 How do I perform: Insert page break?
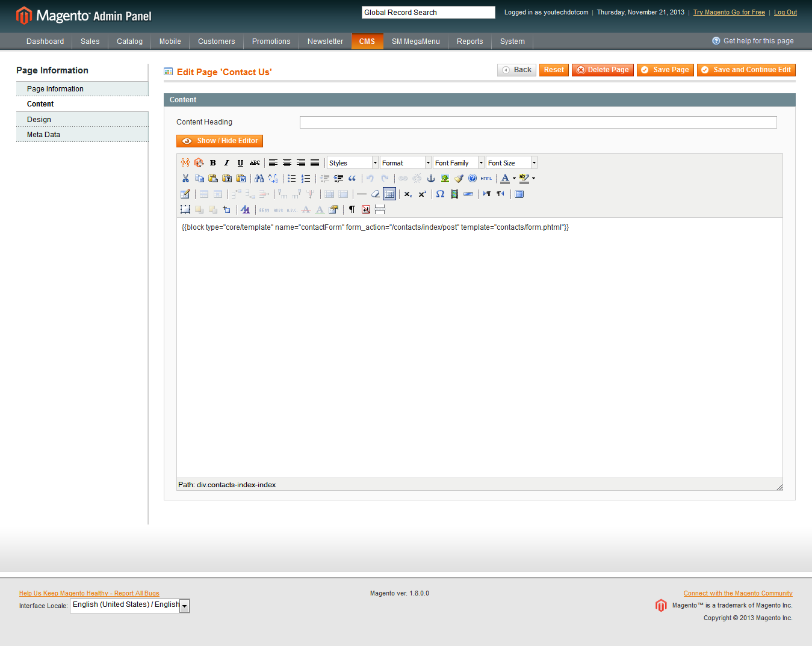click(x=380, y=209)
